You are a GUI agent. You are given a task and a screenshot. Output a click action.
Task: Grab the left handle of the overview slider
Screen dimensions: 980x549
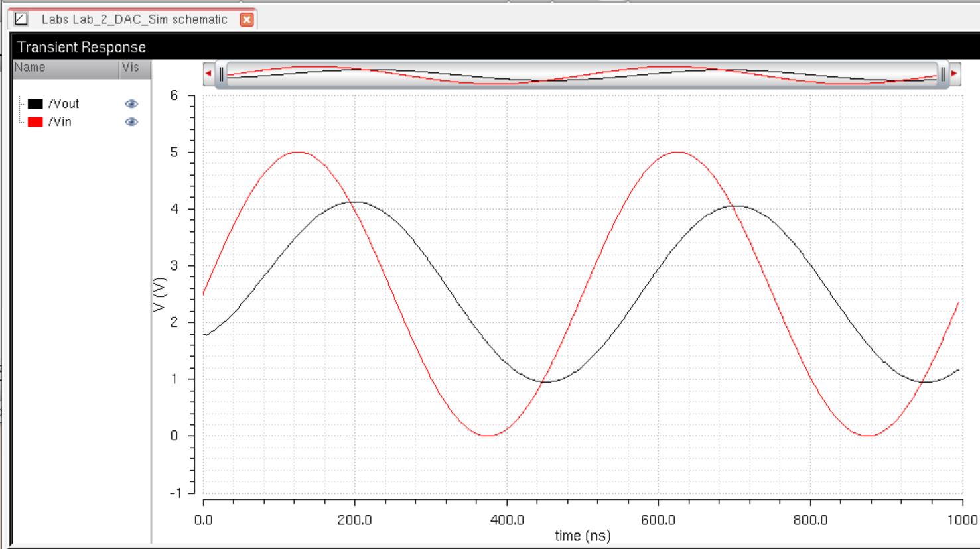[222, 74]
